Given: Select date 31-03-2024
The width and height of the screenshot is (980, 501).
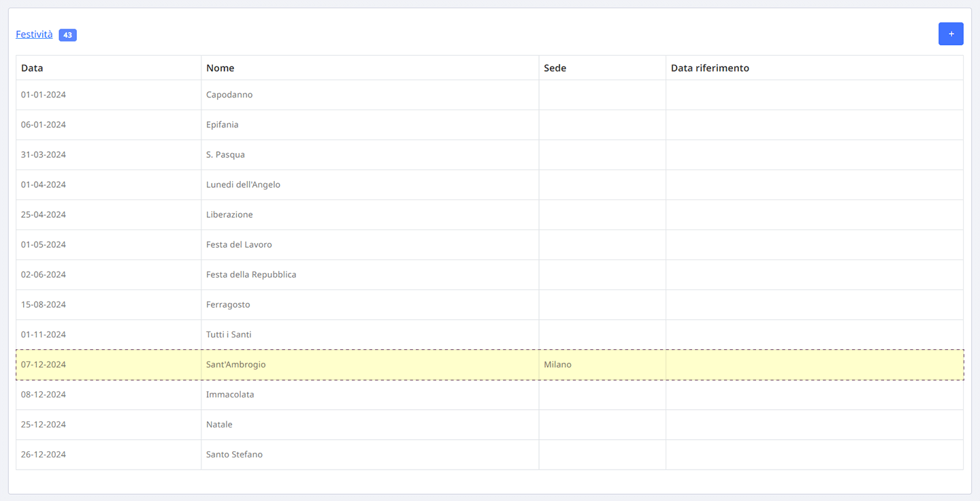Looking at the screenshot, I should [44, 155].
